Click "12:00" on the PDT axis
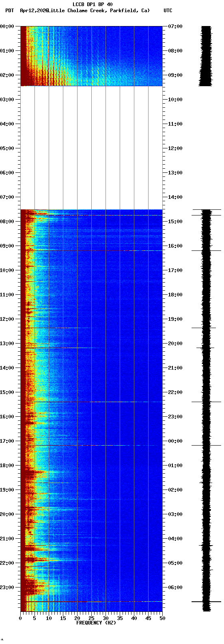The width and height of the screenshot is (224, 644). point(6,319)
